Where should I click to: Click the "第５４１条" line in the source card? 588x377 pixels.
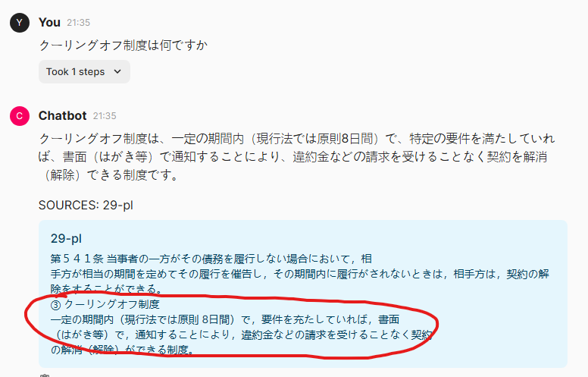(x=211, y=259)
